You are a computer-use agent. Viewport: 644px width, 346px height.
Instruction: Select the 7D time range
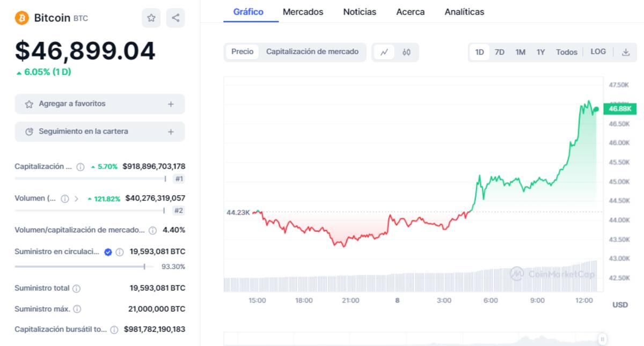[x=500, y=52]
